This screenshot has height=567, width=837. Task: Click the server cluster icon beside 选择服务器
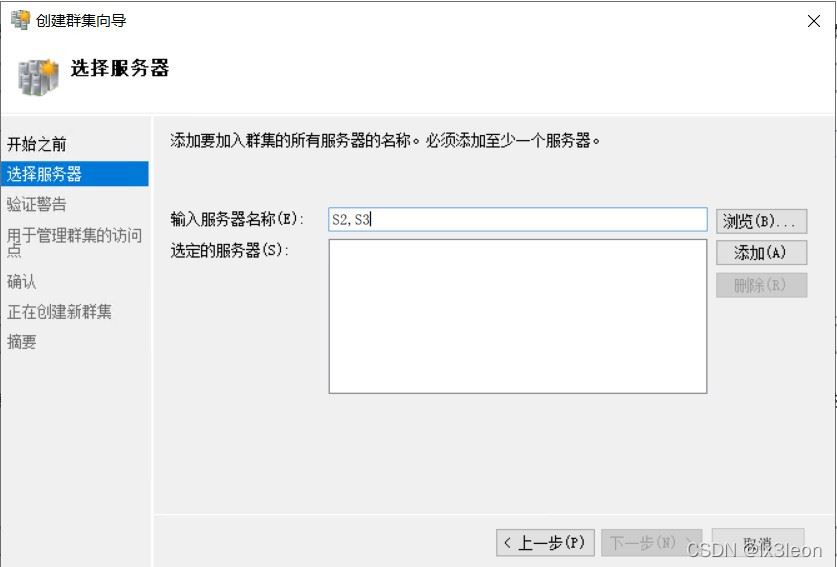click(38, 77)
